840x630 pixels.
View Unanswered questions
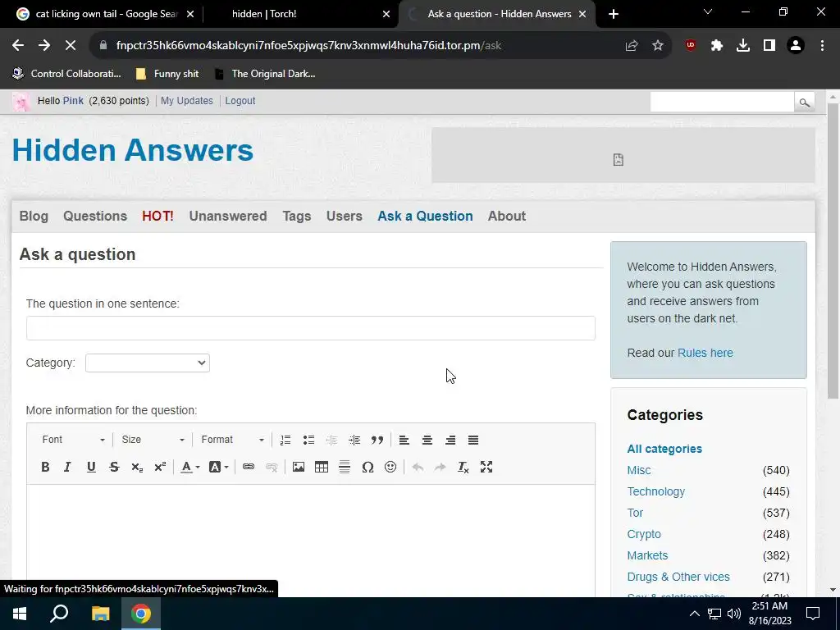(x=228, y=216)
